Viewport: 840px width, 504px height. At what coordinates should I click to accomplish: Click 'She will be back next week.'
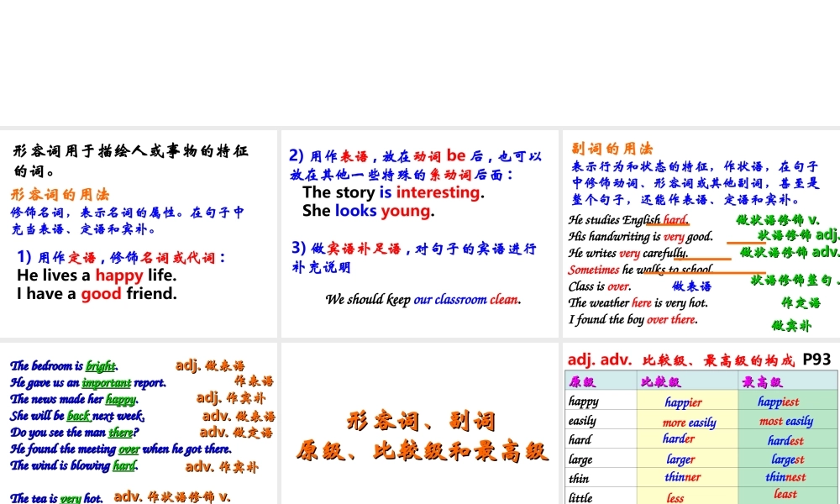tap(77, 416)
